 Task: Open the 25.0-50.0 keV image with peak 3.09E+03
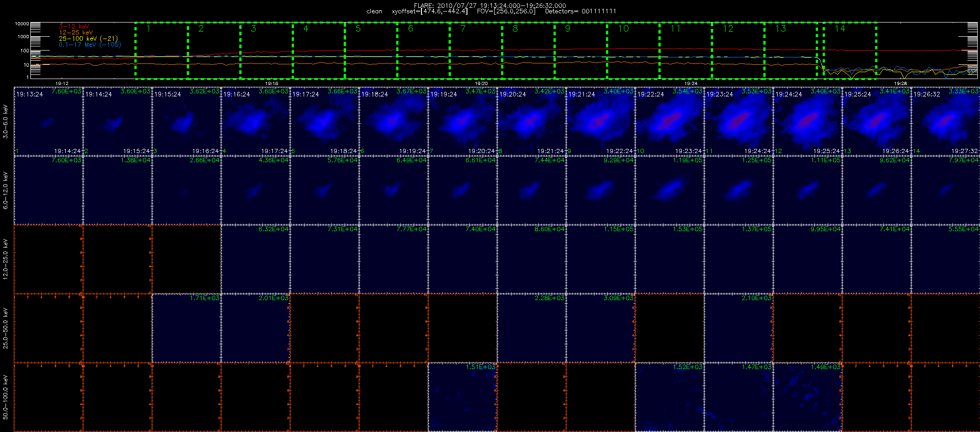click(600, 328)
